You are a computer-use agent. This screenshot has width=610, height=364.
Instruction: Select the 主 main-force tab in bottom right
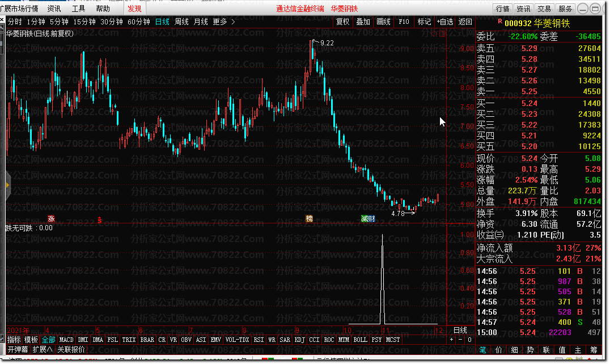pyautogui.click(x=578, y=350)
